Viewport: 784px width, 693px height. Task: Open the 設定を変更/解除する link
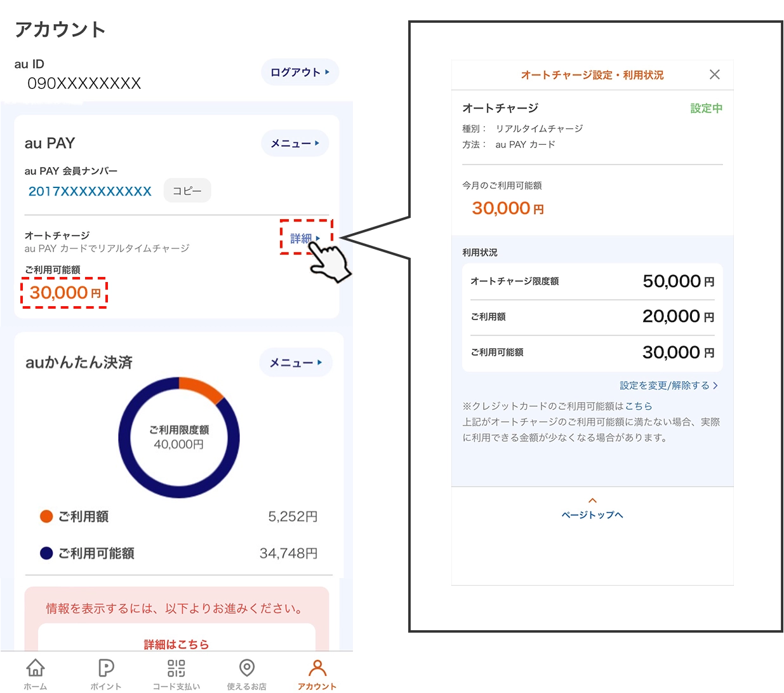tap(668, 385)
